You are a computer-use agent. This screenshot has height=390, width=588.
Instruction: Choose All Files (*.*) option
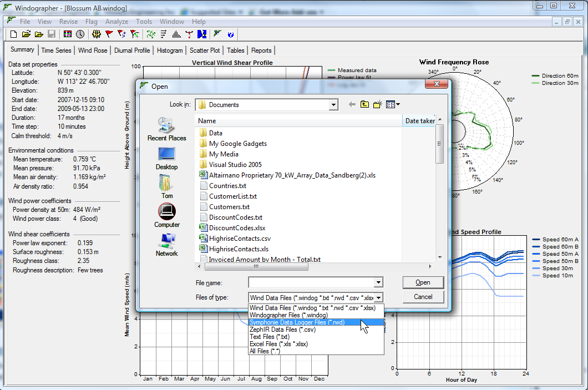pos(317,351)
